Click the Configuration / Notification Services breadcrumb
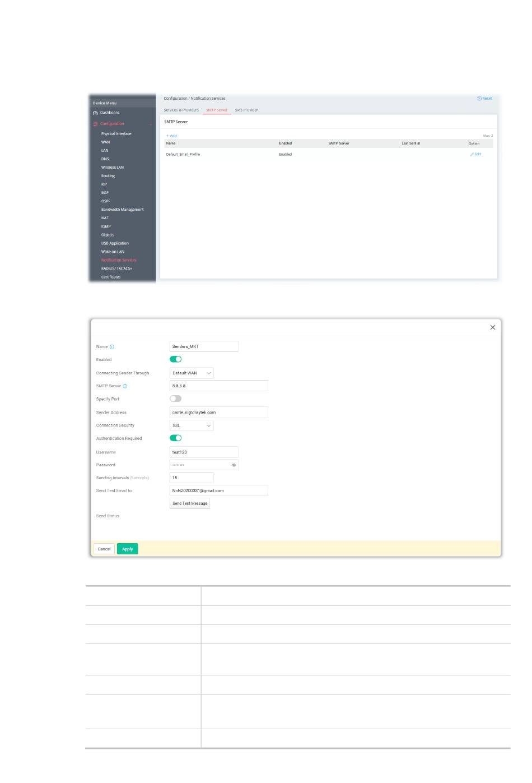Image resolution: width=532 pixels, height=783 pixels. click(x=194, y=99)
